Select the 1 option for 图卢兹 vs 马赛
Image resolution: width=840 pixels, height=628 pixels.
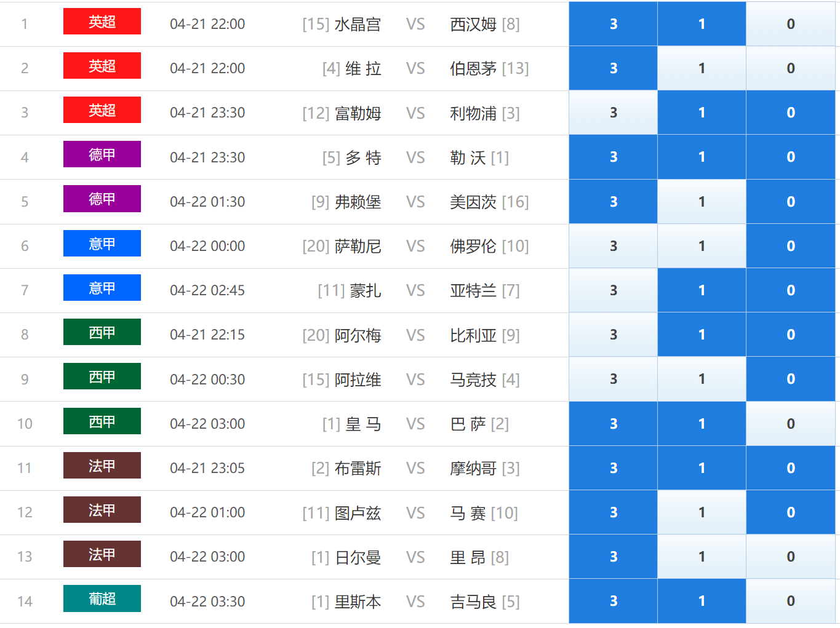pos(702,512)
